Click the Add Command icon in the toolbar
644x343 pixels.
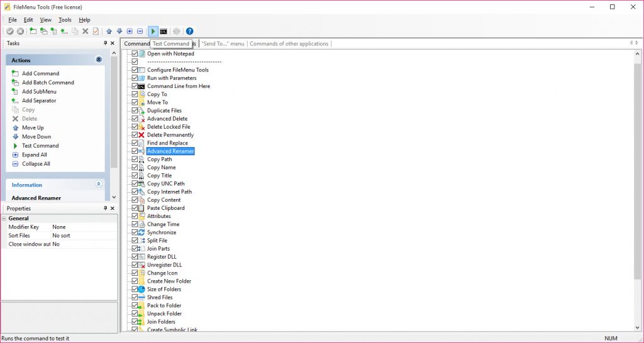click(x=33, y=31)
